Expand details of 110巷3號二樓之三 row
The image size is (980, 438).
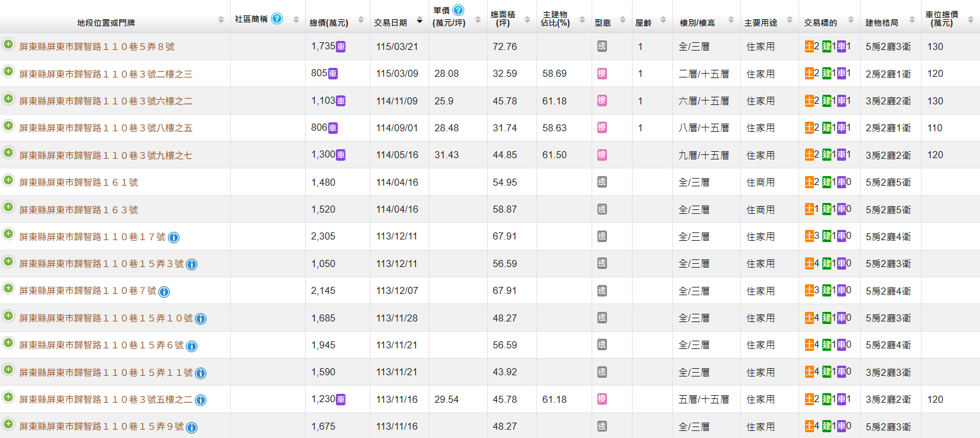[8, 72]
